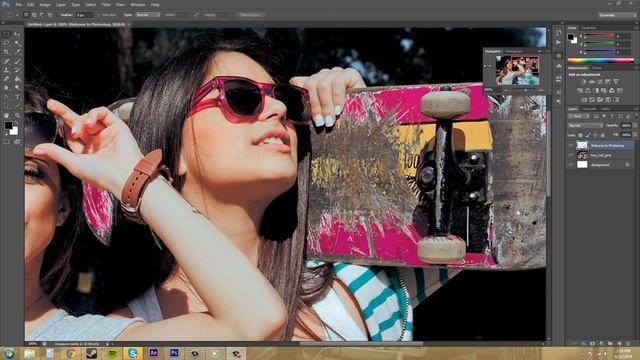640x360 pixels.
Task: Open the Fill dropdown arrow
Action: click(634, 135)
